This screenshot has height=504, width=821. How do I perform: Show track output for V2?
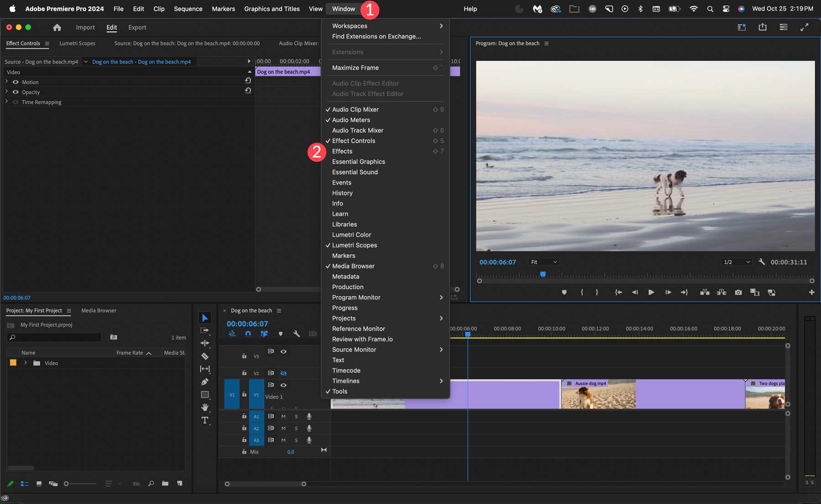pos(284,373)
